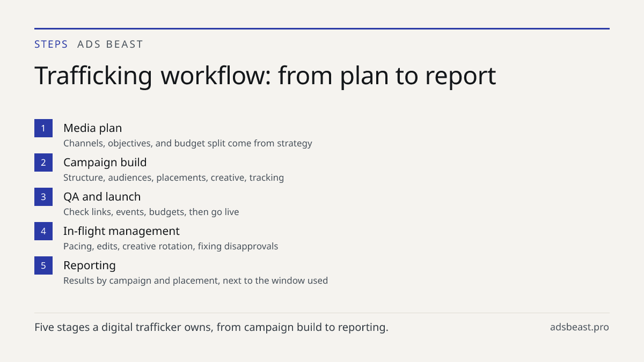Click 'Pacing, edits, creative rotation' description
The image size is (644, 362).
coord(171,246)
